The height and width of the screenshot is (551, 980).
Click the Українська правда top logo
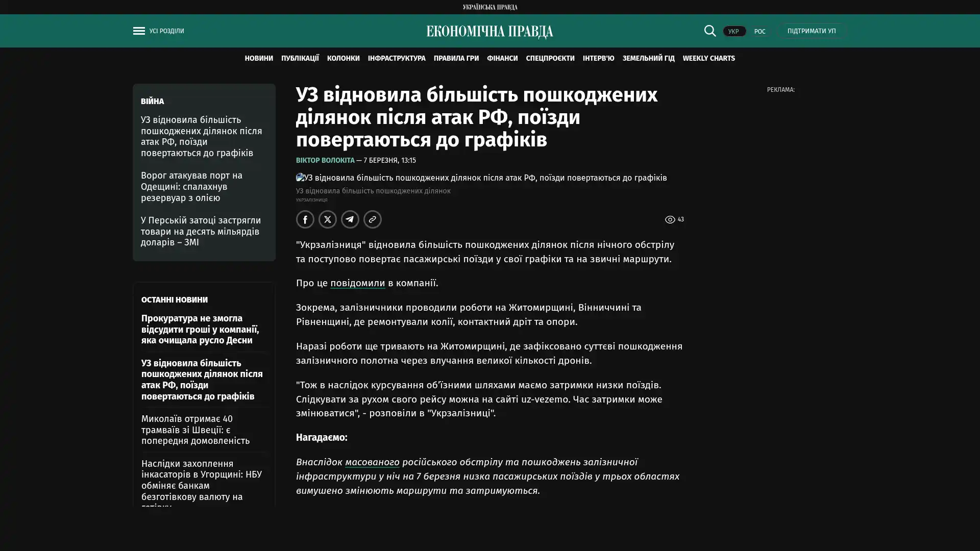point(490,7)
